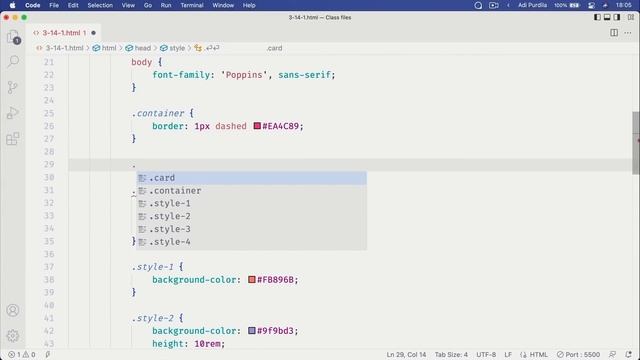Split the editor to the right
The height and width of the screenshot is (360, 640).
pyautogui.click(x=614, y=33)
